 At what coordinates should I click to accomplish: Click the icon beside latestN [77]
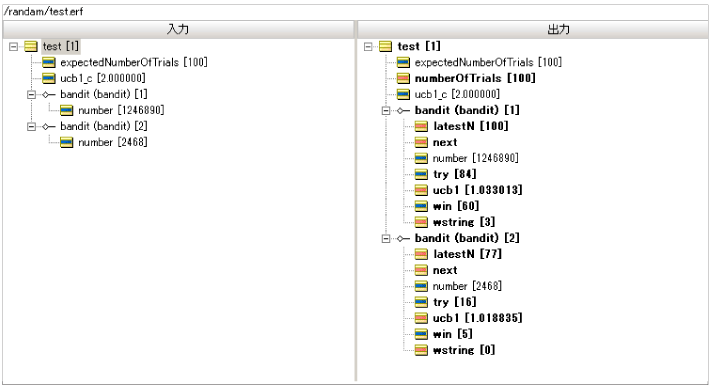coord(421,254)
